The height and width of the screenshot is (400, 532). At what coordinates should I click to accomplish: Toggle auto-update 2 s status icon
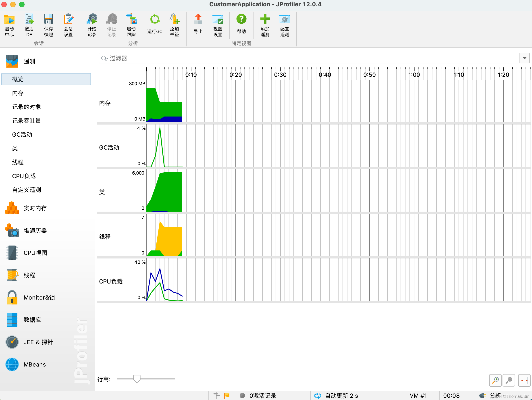(x=318, y=396)
